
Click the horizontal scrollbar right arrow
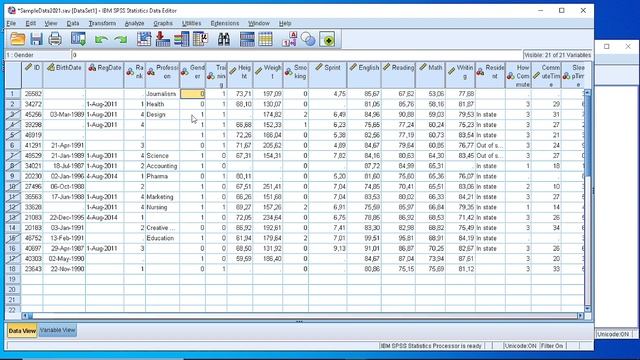(x=580, y=316)
